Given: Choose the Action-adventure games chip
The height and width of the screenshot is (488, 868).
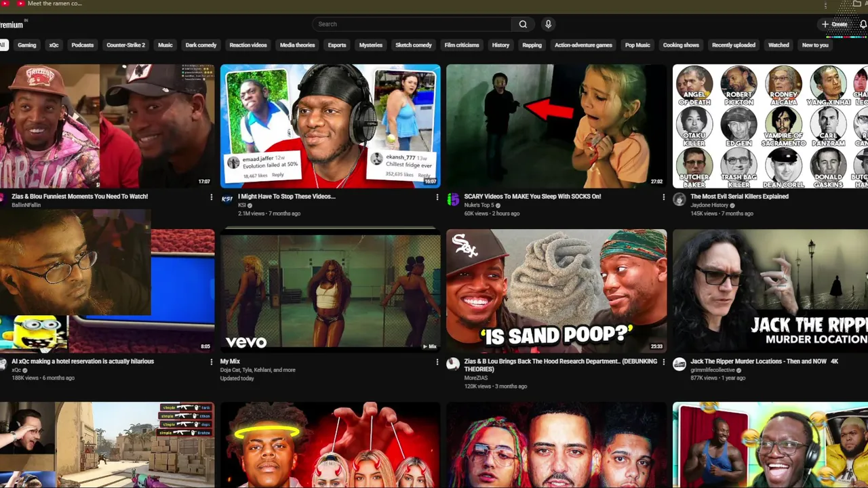Looking at the screenshot, I should click(583, 45).
